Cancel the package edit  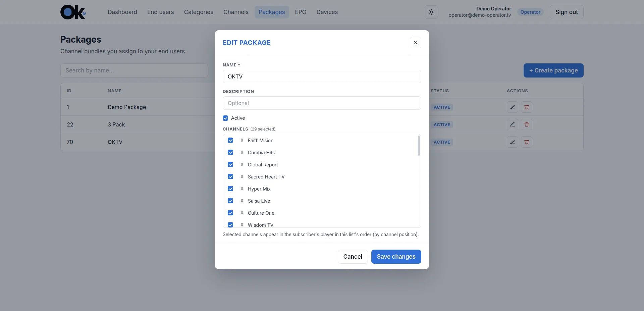click(x=353, y=257)
